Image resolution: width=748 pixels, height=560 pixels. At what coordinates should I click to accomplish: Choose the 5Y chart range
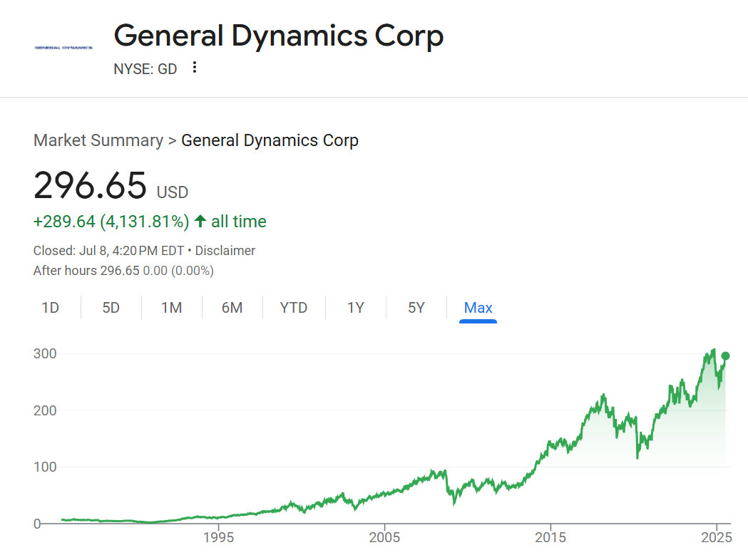tap(416, 308)
